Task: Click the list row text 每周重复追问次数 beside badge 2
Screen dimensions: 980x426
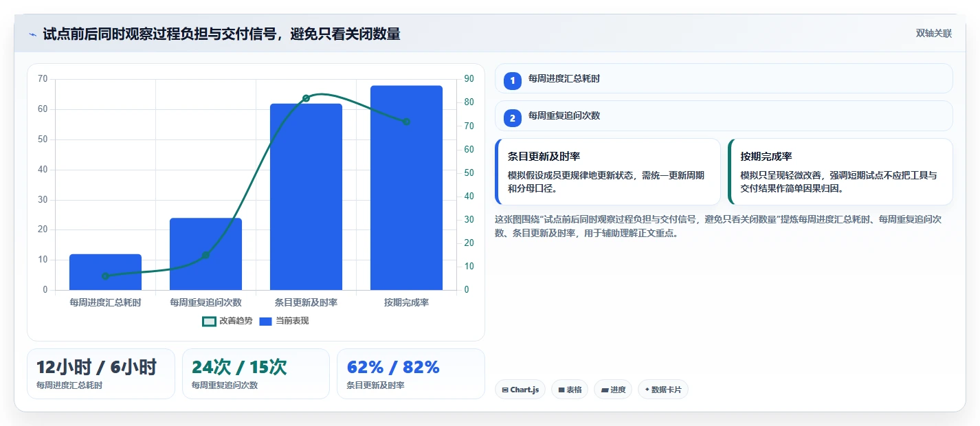Action: pyautogui.click(x=564, y=116)
